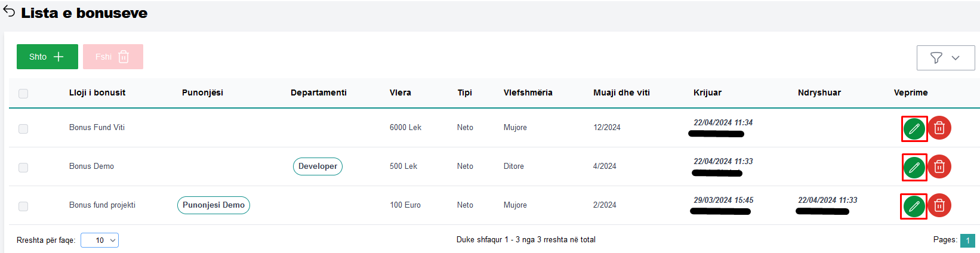Sort by the Vlera column header
This screenshot has height=253, width=980.
(x=400, y=92)
